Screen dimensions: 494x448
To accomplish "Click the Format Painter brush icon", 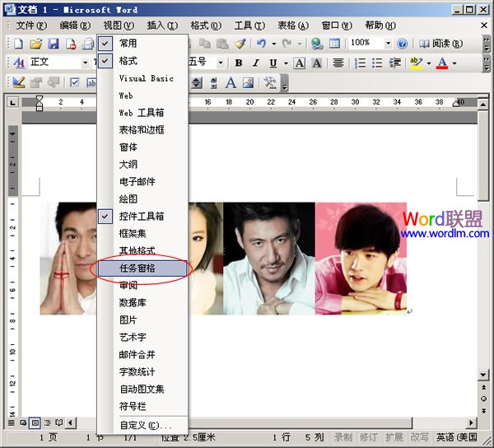I will coord(240,43).
